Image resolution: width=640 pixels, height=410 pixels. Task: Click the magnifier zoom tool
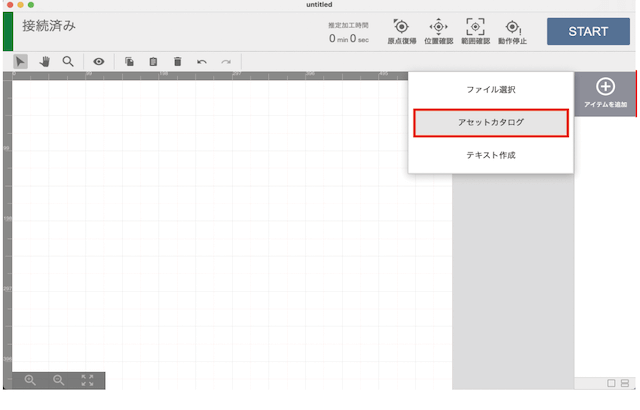click(68, 62)
